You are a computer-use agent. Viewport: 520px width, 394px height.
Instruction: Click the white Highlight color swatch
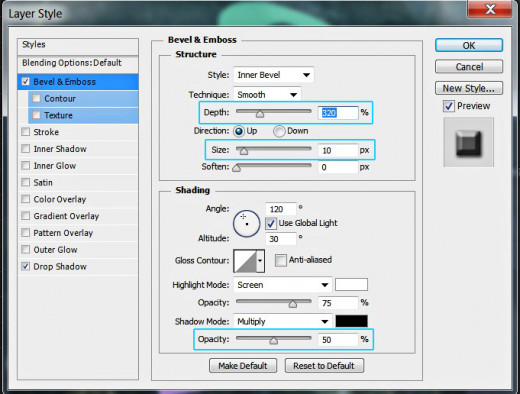(351, 285)
